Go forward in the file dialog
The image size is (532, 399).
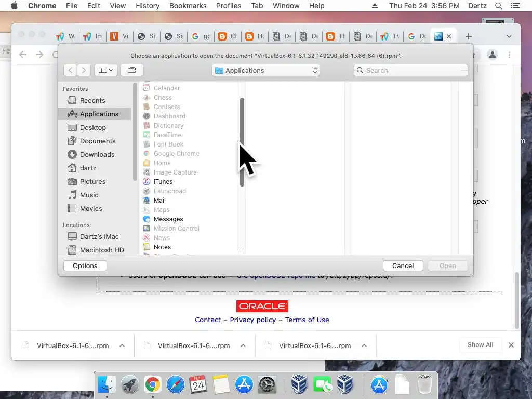pos(84,70)
